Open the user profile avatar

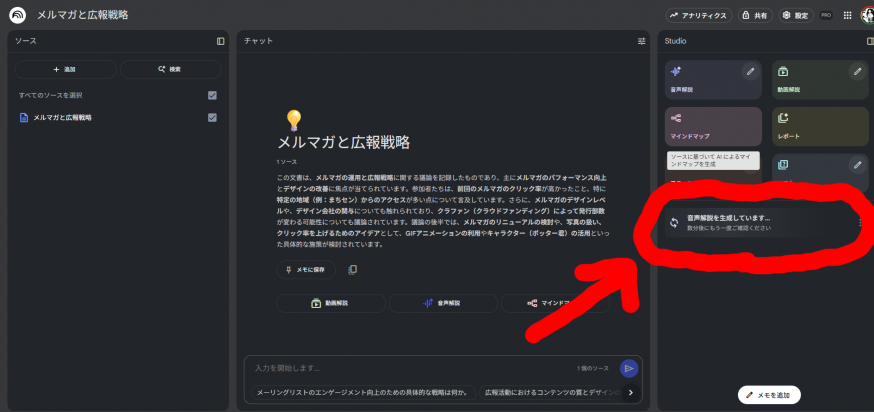[866, 15]
